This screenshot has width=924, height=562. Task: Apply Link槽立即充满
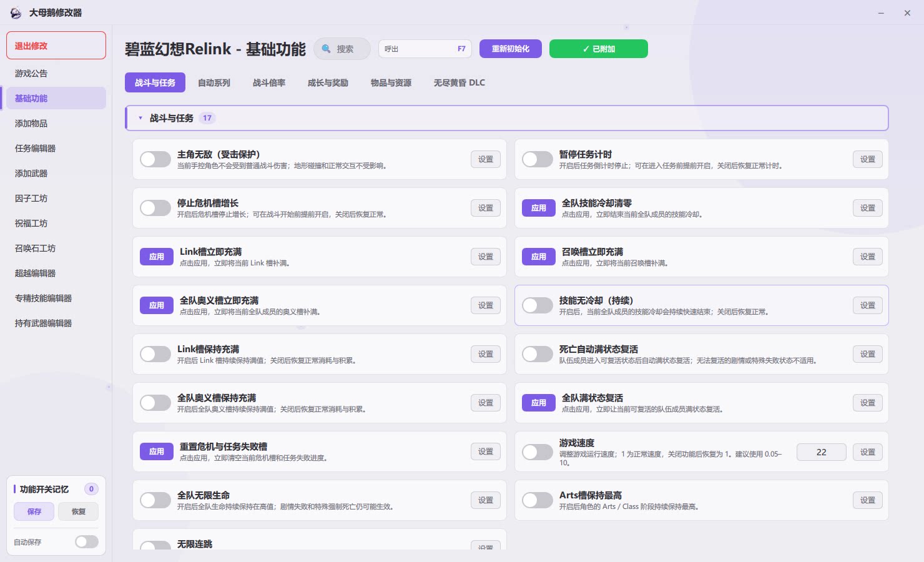(x=157, y=257)
